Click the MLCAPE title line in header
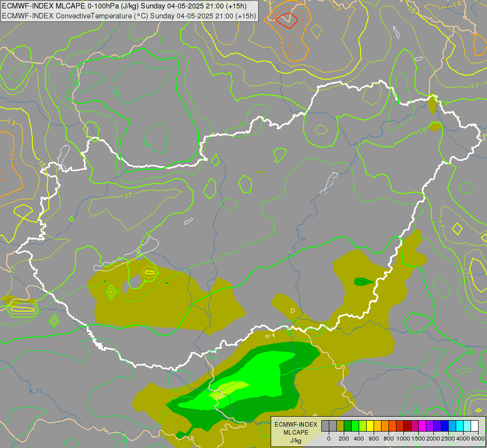 click(x=124, y=6)
